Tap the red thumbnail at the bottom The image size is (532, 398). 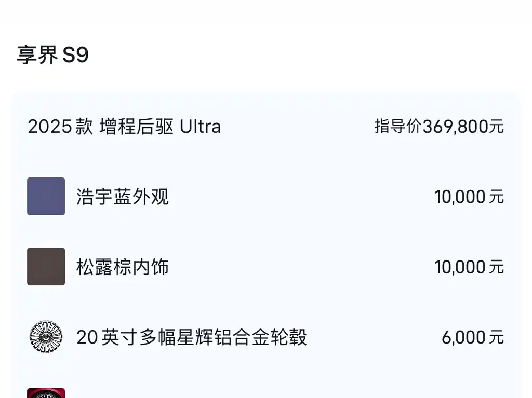point(46,393)
